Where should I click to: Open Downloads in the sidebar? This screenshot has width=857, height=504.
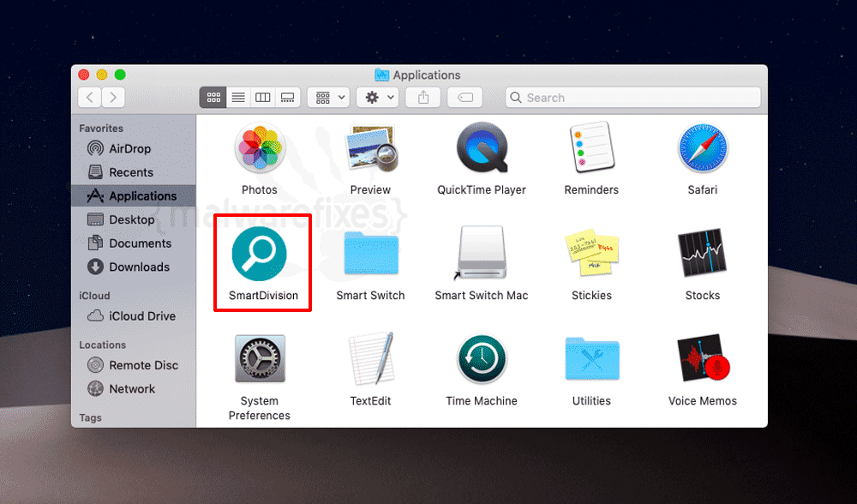click(134, 267)
